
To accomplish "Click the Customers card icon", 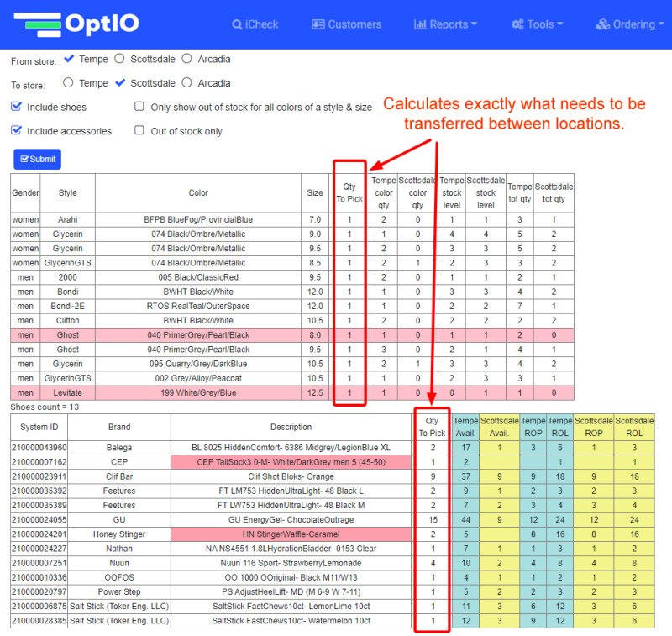I will tap(318, 24).
